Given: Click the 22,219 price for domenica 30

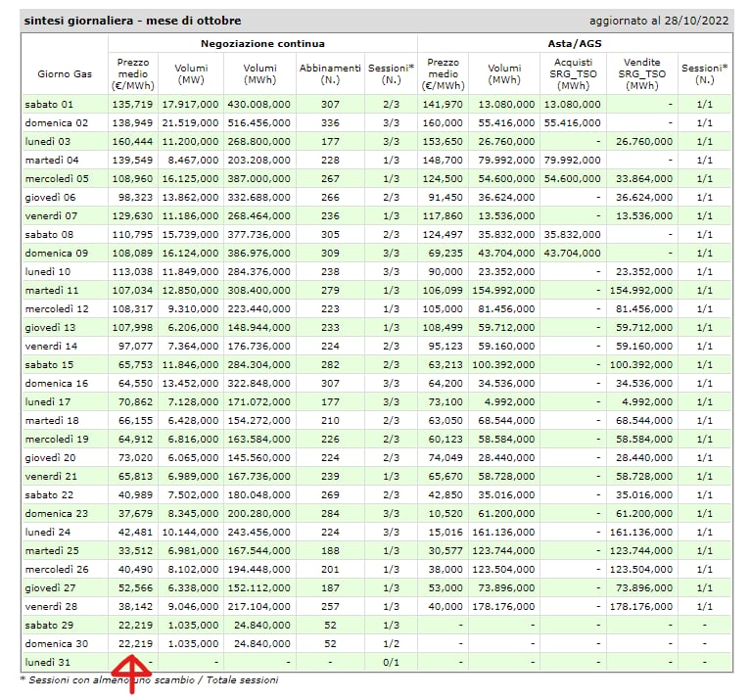Looking at the screenshot, I should coord(132,643).
